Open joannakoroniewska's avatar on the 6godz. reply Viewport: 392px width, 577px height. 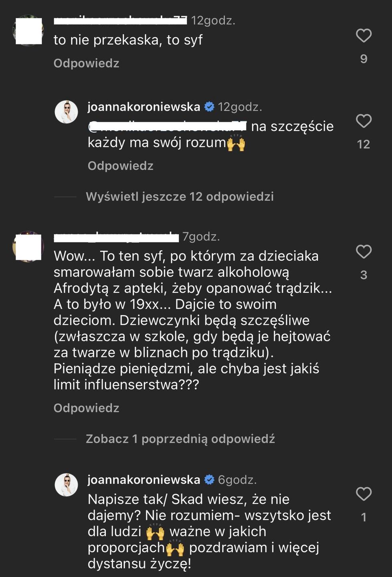(x=66, y=485)
